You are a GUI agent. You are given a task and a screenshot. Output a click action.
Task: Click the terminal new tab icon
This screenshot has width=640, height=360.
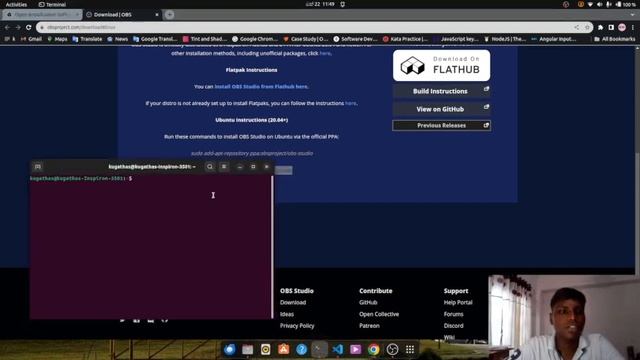click(x=38, y=167)
